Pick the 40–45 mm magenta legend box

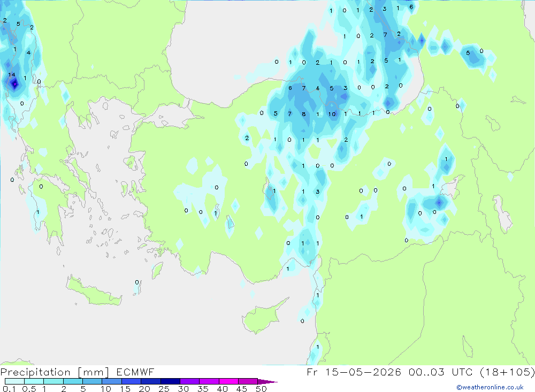228,381
